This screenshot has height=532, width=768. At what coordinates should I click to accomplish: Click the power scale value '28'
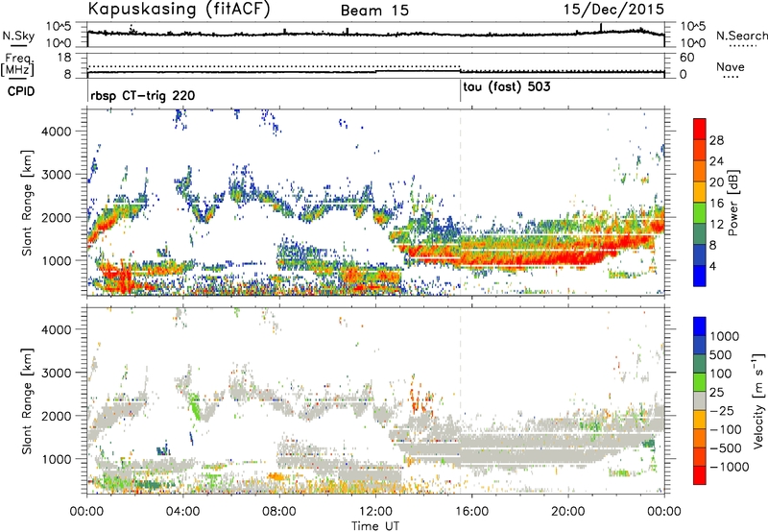pyautogui.click(x=716, y=140)
